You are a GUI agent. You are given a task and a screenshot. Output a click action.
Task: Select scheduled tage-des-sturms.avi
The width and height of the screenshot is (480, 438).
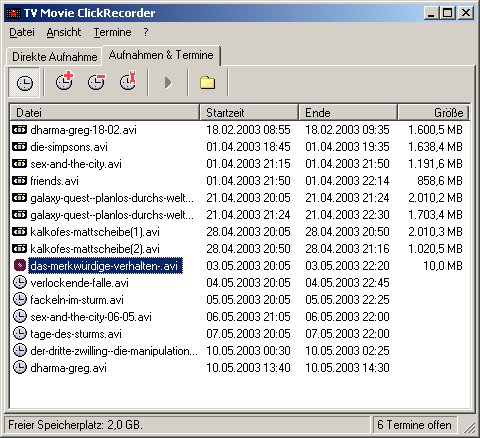click(76, 334)
